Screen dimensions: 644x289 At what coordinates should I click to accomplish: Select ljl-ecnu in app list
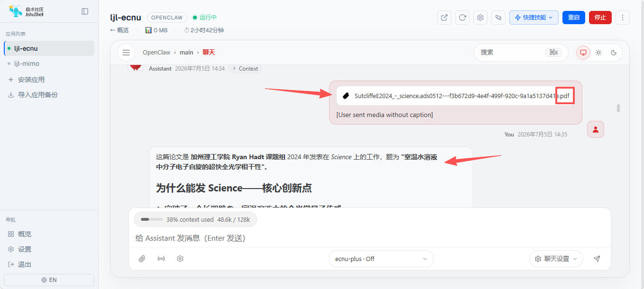[x=49, y=48]
